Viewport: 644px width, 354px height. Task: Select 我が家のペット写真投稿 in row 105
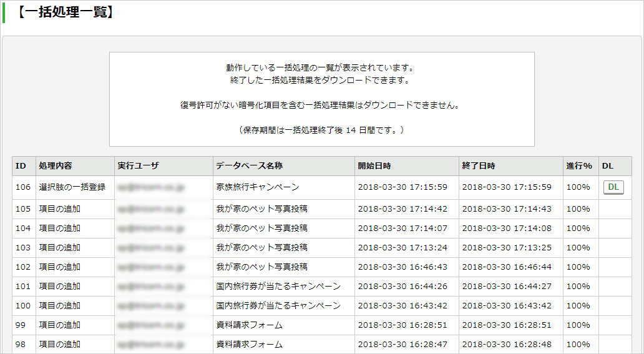click(x=262, y=209)
